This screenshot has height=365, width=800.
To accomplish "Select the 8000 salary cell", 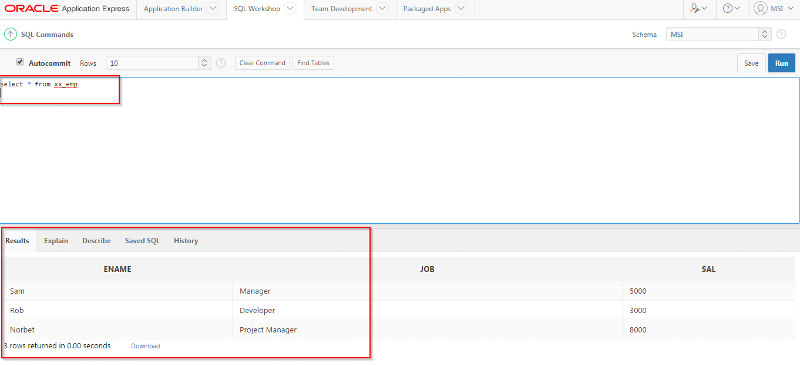I will (709, 330).
